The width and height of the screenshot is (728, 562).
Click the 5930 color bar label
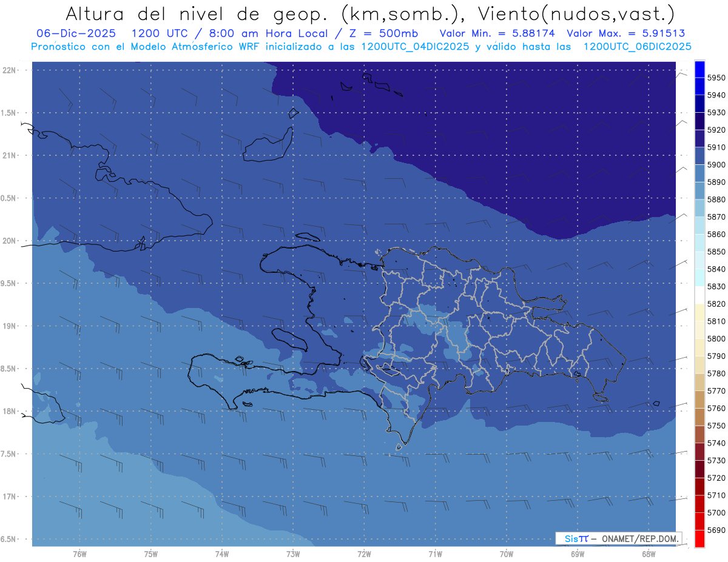coord(717,113)
